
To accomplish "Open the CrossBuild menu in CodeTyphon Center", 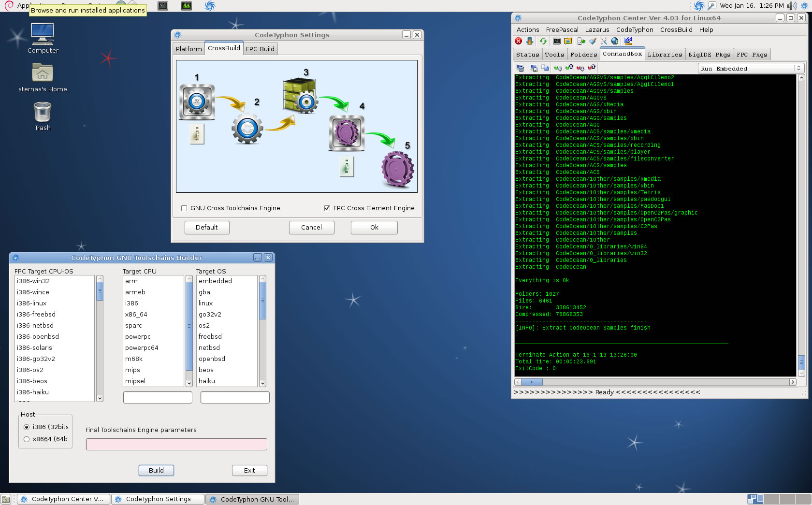I will 676,30.
